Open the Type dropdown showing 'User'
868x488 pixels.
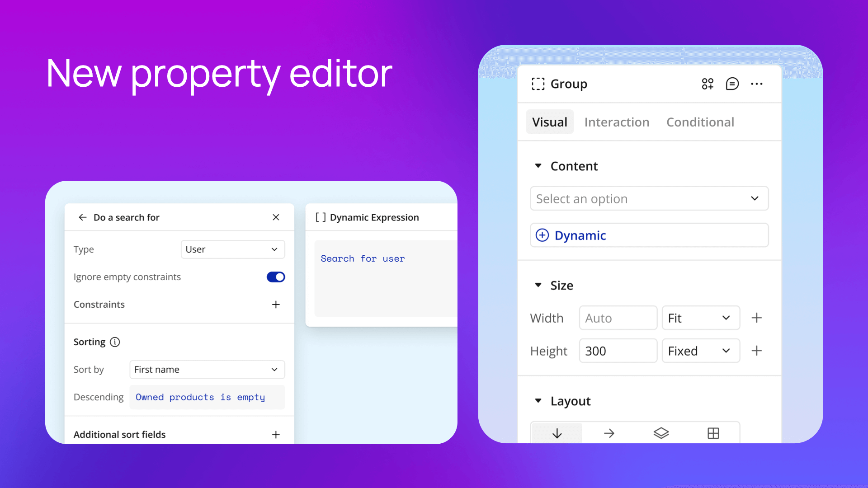(232, 249)
